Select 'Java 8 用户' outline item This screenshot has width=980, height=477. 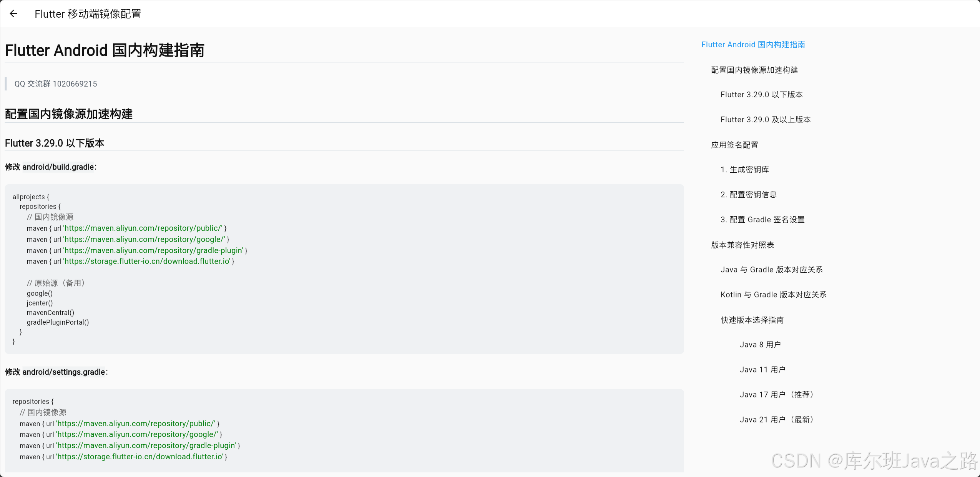pos(760,345)
